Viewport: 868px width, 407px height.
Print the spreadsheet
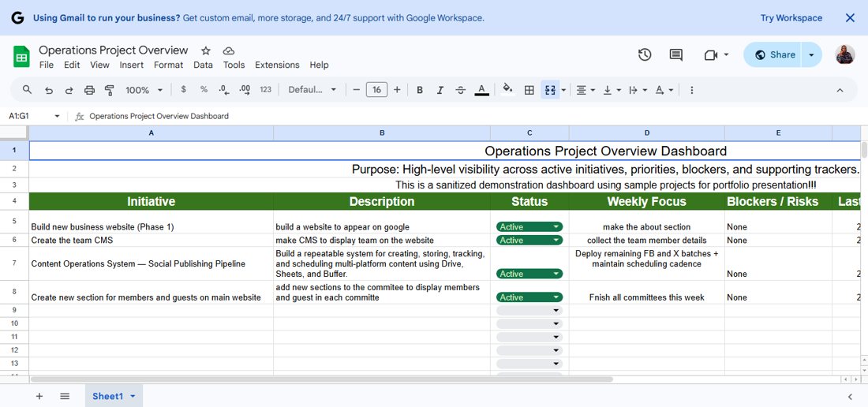89,90
